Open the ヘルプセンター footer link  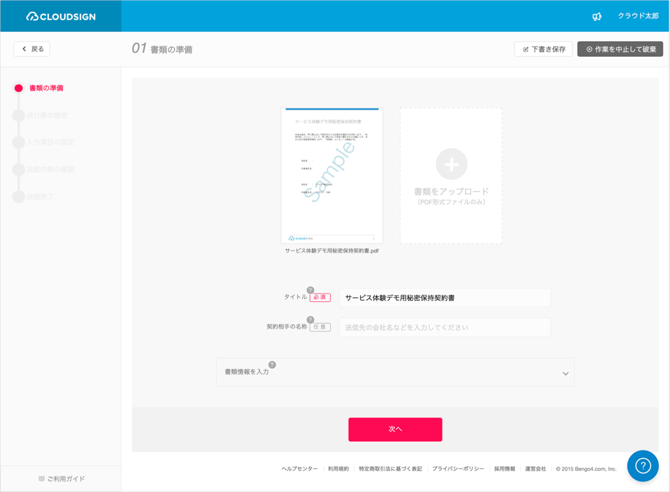(299, 468)
